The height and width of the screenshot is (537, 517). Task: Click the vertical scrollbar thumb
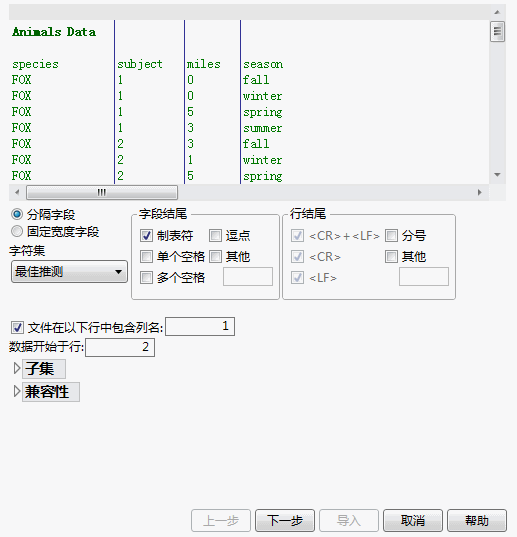pos(497,32)
